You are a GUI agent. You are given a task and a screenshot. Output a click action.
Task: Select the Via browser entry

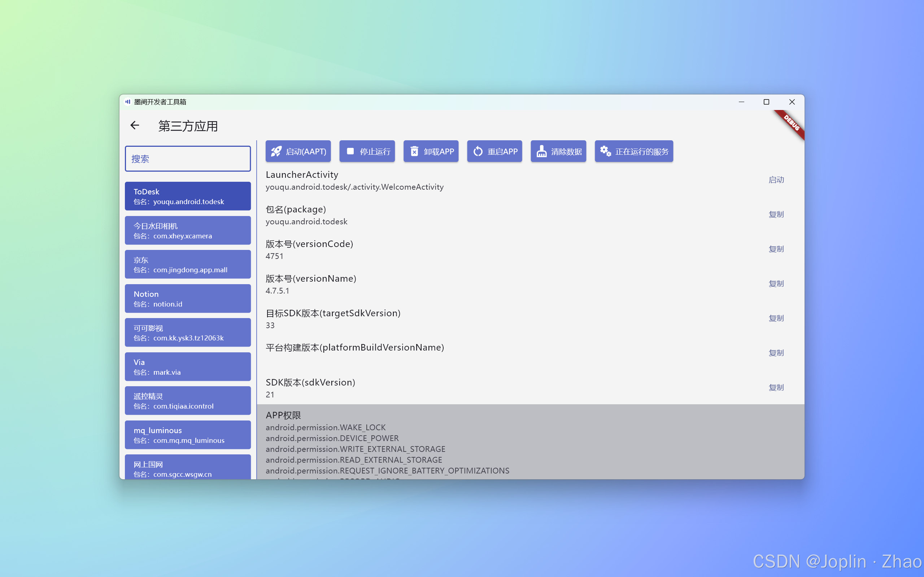[x=187, y=367]
